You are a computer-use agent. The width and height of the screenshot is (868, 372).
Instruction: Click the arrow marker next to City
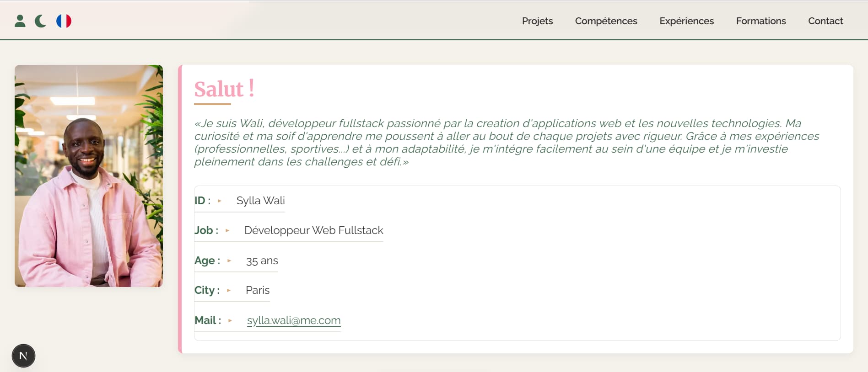[x=229, y=290]
